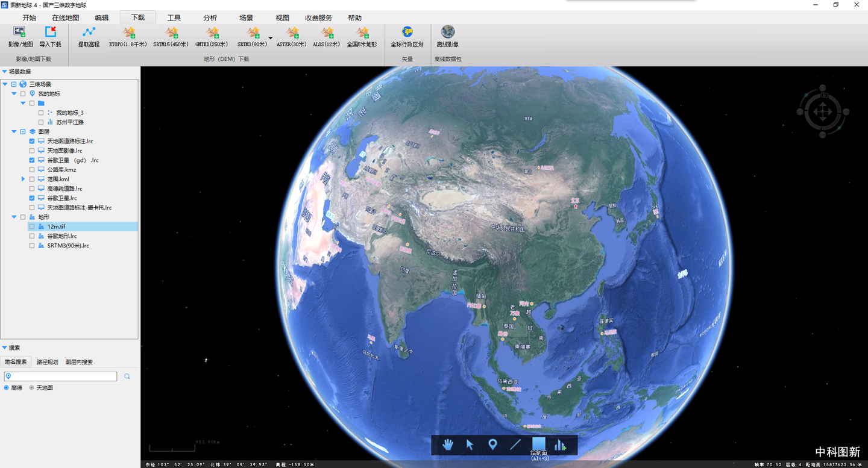Collapse the 地形 tree group
This screenshot has height=468, width=868.
click(14, 217)
